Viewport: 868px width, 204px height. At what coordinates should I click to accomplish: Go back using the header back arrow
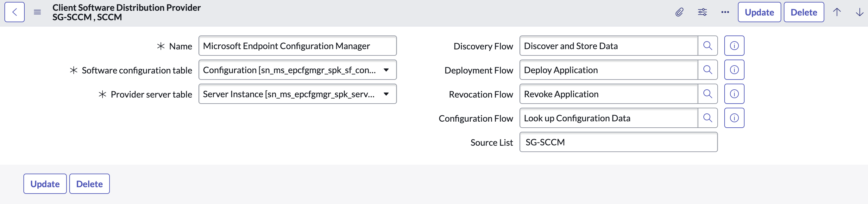coord(15,12)
